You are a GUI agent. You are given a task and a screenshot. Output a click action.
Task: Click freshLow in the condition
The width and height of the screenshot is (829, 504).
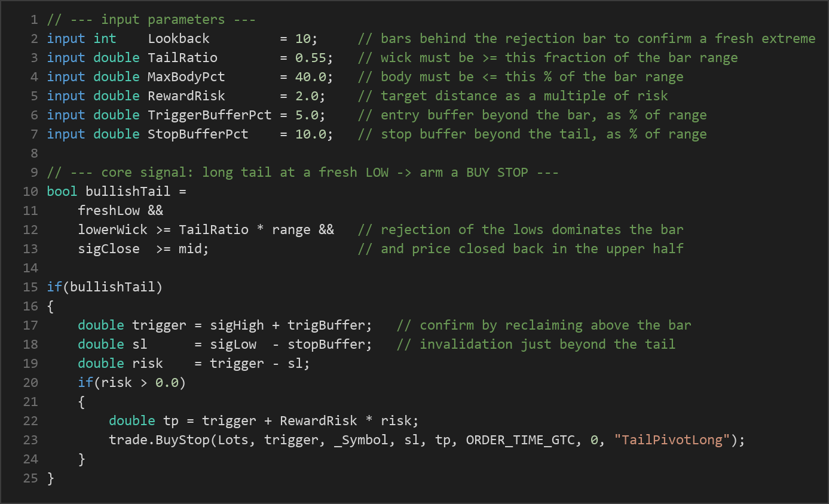(109, 211)
